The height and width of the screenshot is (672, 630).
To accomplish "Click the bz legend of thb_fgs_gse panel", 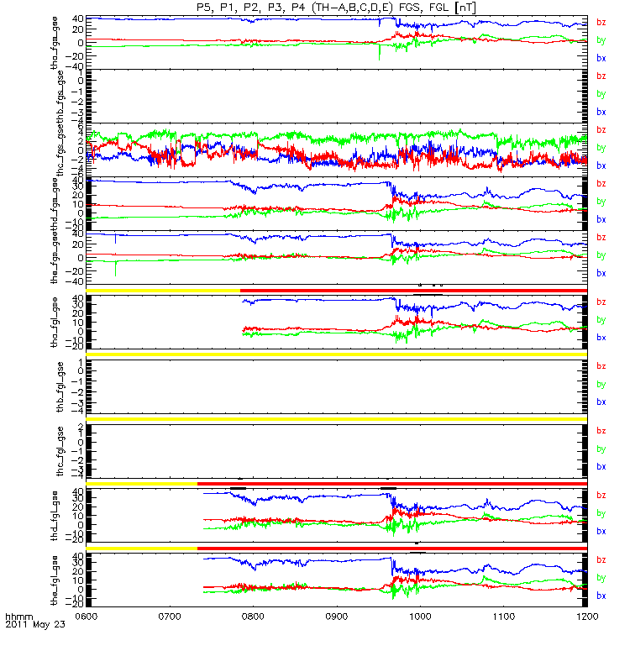I will (x=601, y=76).
